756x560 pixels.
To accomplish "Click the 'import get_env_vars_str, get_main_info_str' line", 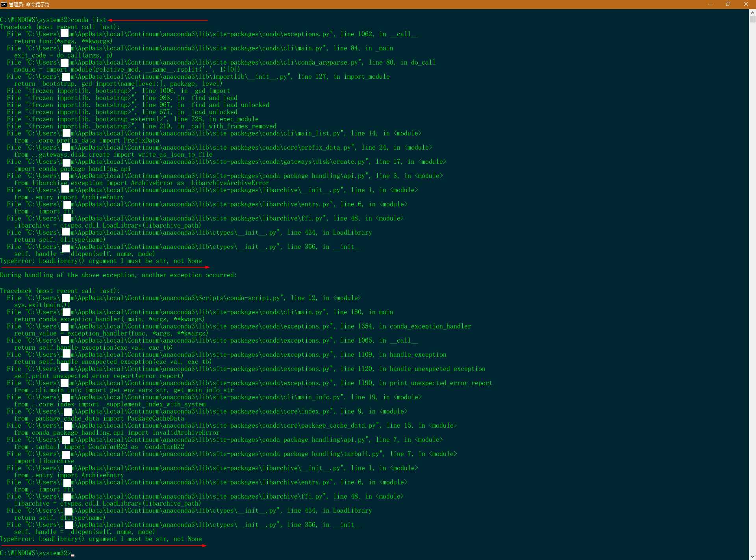I will coord(124,390).
